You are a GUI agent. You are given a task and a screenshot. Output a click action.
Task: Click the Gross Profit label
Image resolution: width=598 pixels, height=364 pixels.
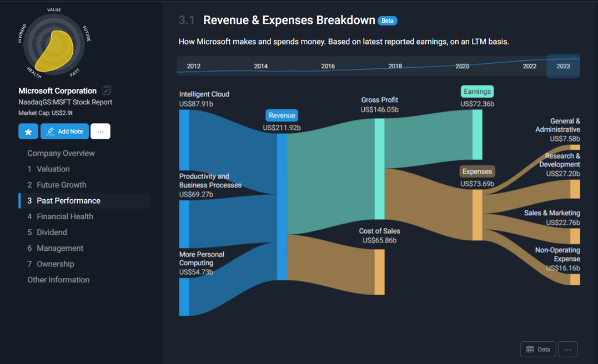pyautogui.click(x=379, y=100)
